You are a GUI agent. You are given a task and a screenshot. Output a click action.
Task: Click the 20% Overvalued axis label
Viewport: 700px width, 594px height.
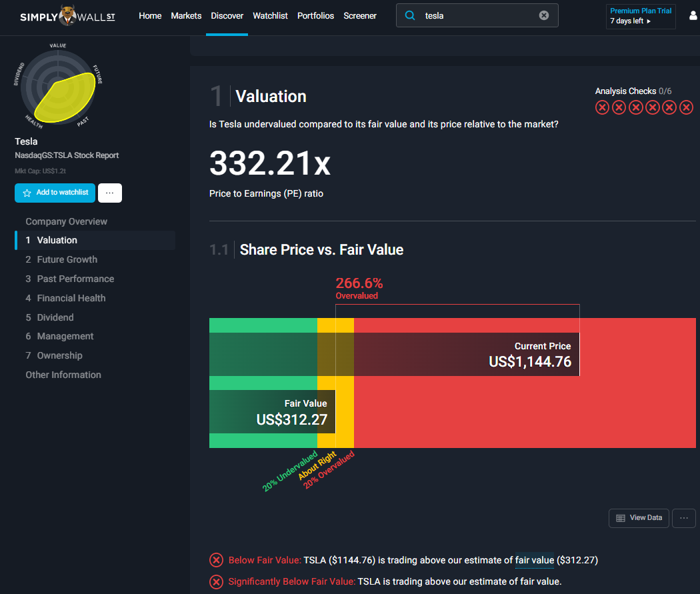pyautogui.click(x=329, y=470)
